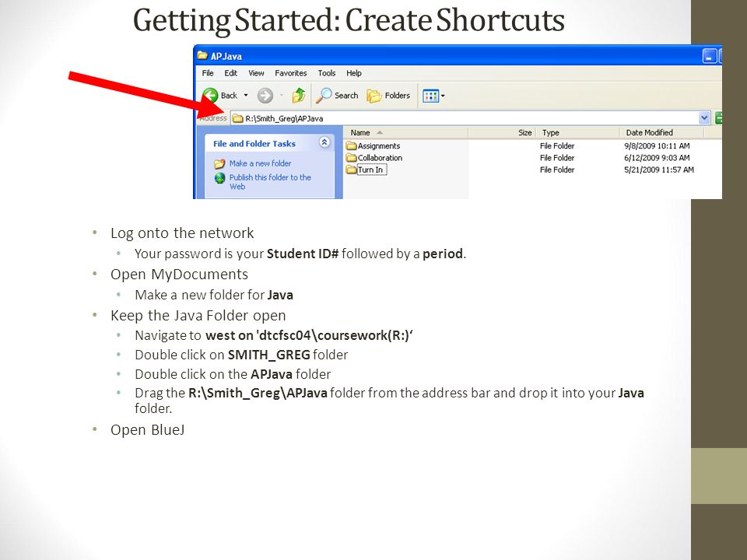Viewport: 747px width, 560px height.
Task: Click the grey Forward arrow icon
Action: 265,96
